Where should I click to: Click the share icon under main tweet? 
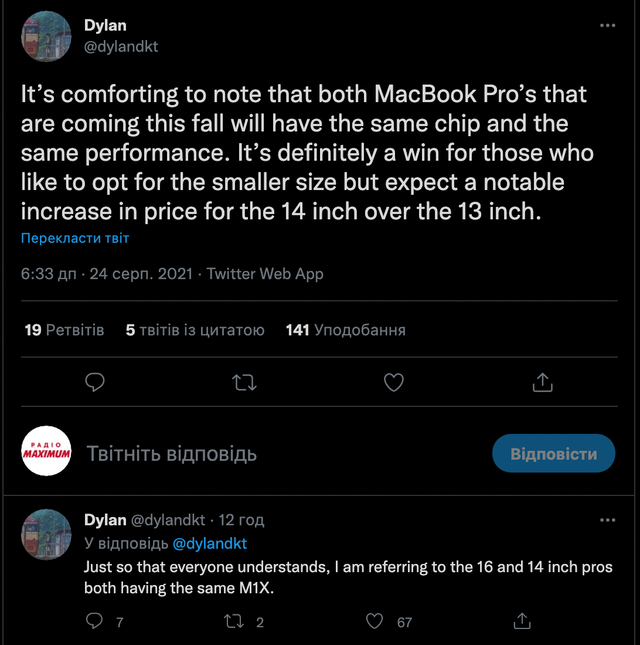tap(543, 382)
